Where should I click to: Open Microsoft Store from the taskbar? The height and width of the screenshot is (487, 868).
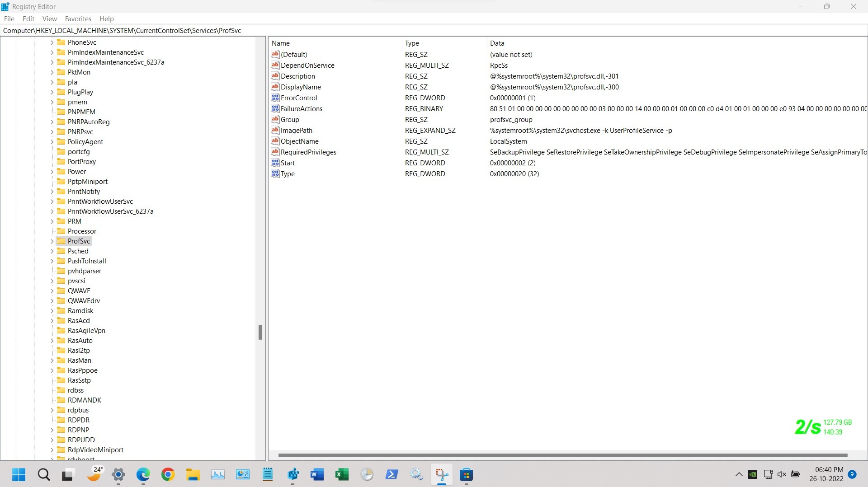[x=467, y=474]
